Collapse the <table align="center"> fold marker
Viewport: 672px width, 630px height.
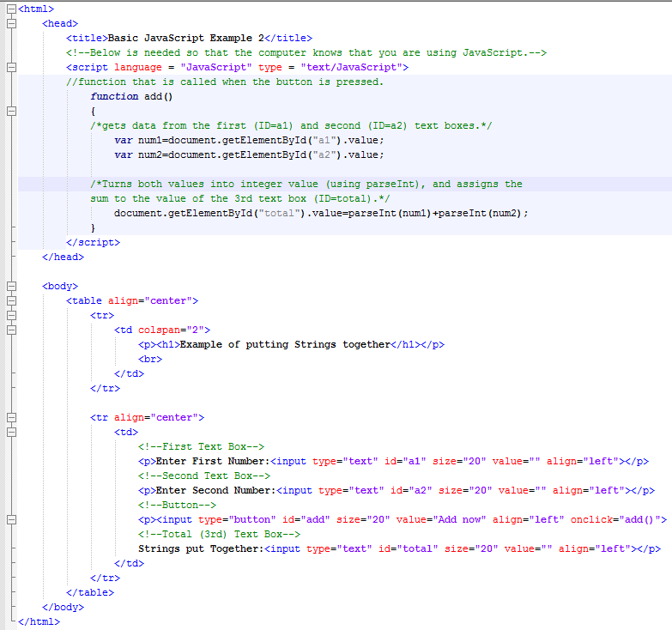pos(11,300)
